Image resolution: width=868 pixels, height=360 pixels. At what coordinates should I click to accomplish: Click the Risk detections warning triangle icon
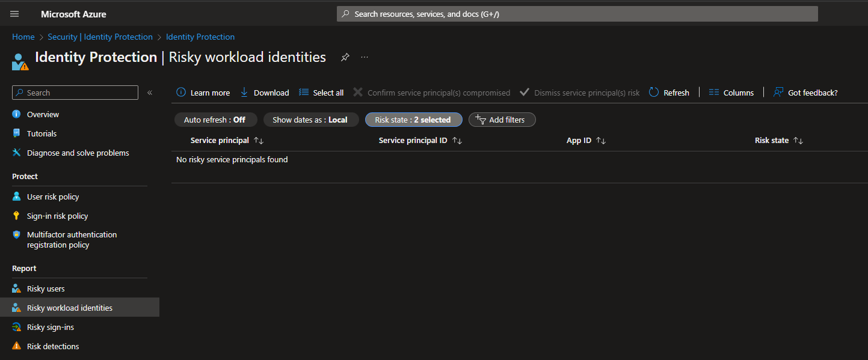[16, 346]
